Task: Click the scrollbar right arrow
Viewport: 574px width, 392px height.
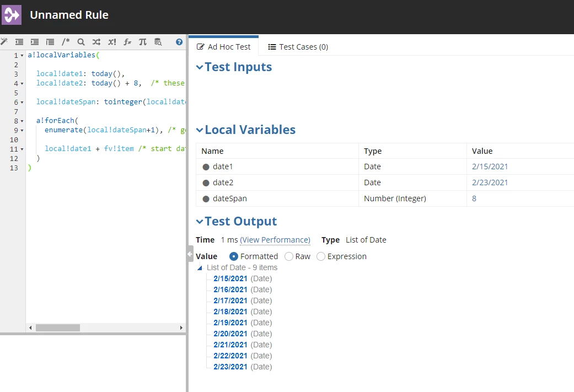Action: click(181, 327)
